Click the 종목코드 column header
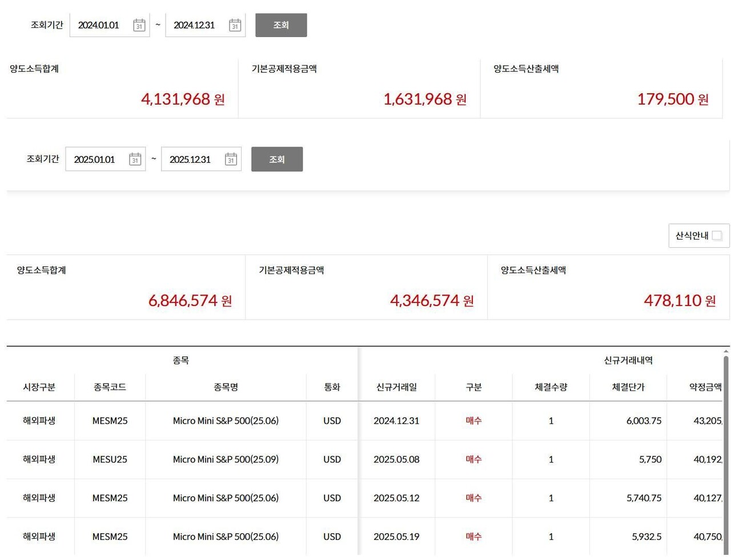The image size is (731, 560). (x=110, y=387)
